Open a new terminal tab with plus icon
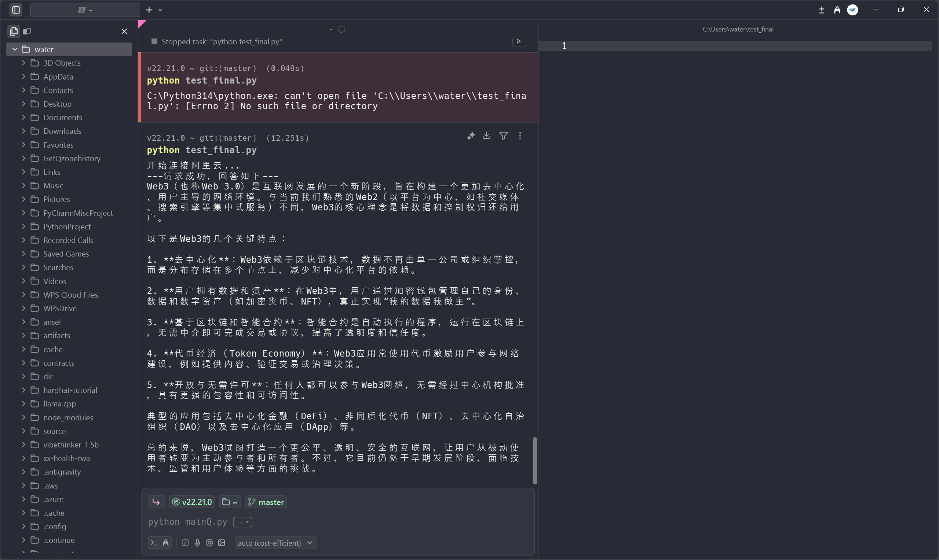This screenshot has width=939, height=560. point(149,10)
